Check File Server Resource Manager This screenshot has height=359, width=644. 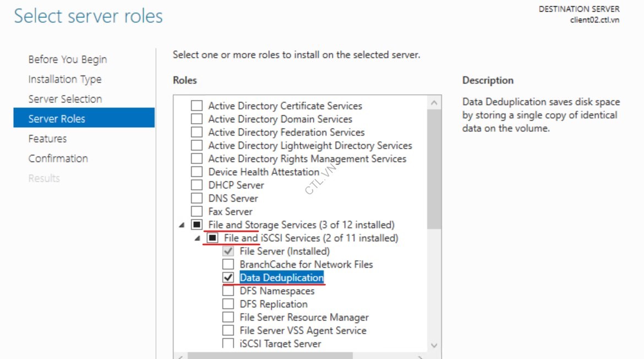click(x=228, y=317)
